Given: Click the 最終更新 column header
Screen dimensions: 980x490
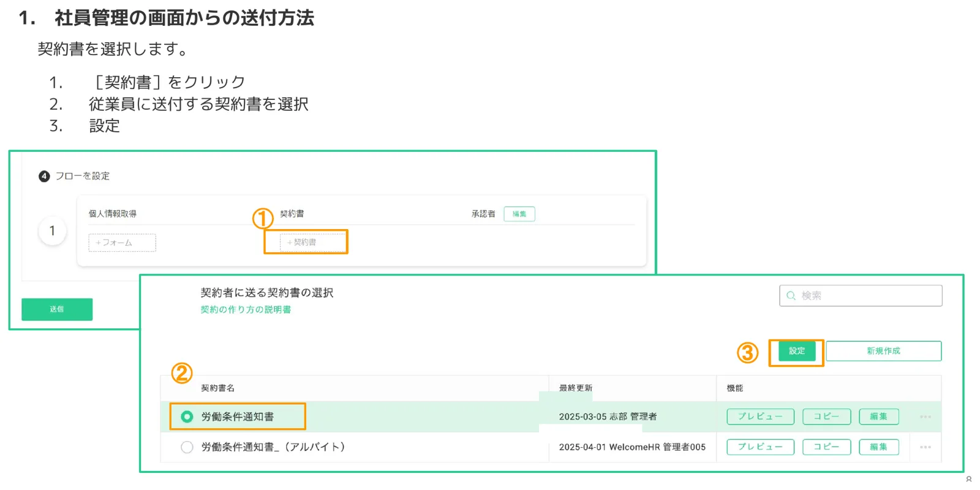Looking at the screenshot, I should (576, 388).
